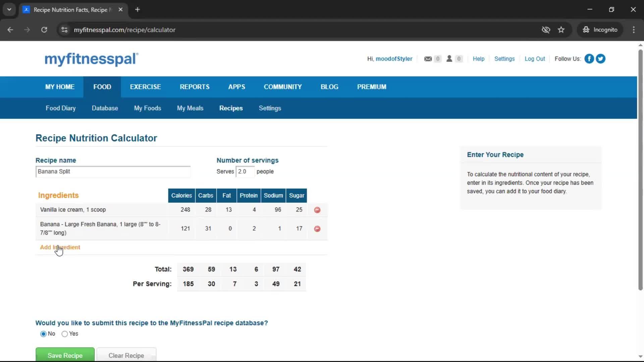The height and width of the screenshot is (362, 644).
Task: Open the BLOG menu
Action: coord(329,87)
